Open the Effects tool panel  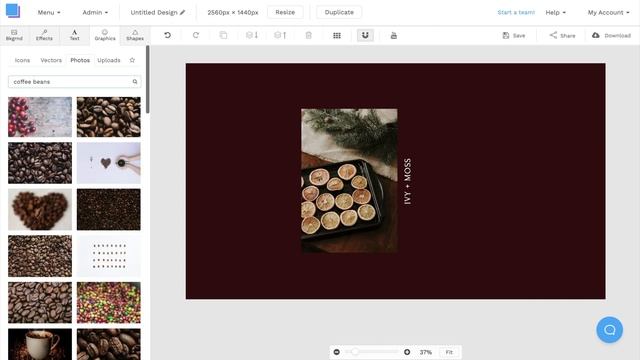tap(44, 35)
